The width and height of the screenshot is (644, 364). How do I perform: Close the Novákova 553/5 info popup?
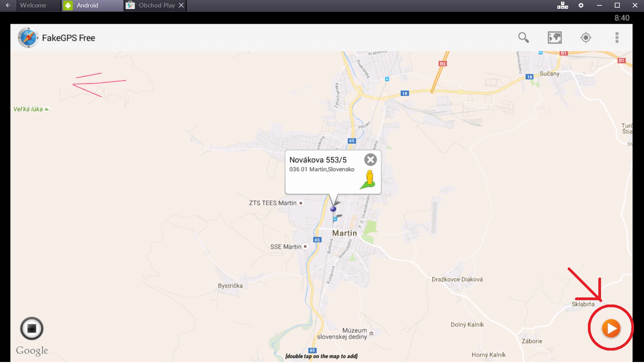(371, 160)
